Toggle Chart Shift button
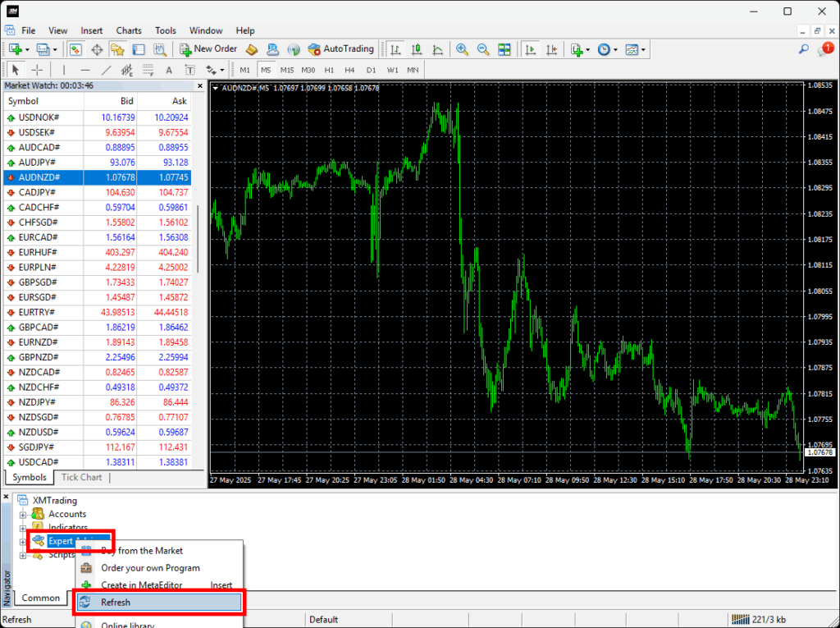The width and height of the screenshot is (840, 628). 551,49
